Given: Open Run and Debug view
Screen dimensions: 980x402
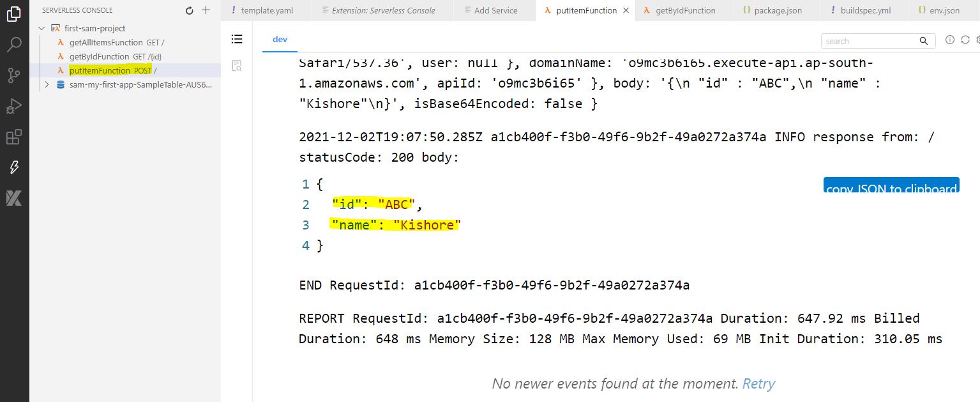Looking at the screenshot, I should coord(13,106).
